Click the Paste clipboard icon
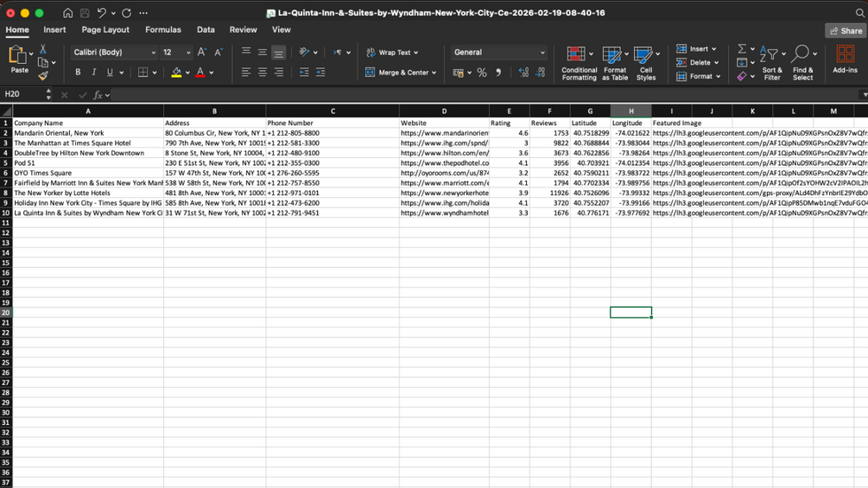This screenshot has height=488, width=868. pyautogui.click(x=18, y=56)
